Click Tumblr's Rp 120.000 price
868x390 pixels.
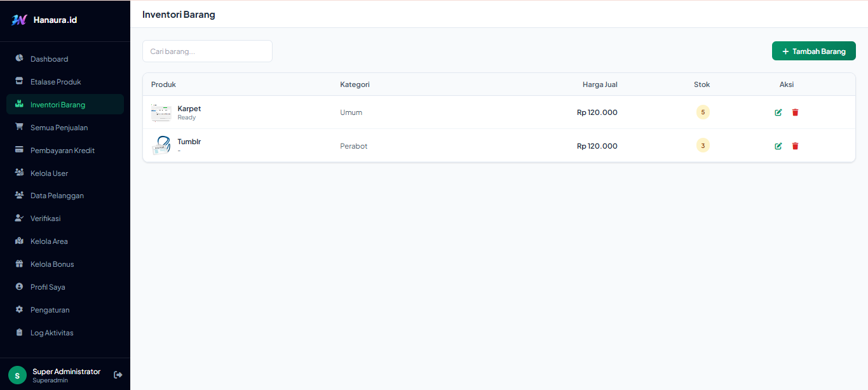click(597, 146)
